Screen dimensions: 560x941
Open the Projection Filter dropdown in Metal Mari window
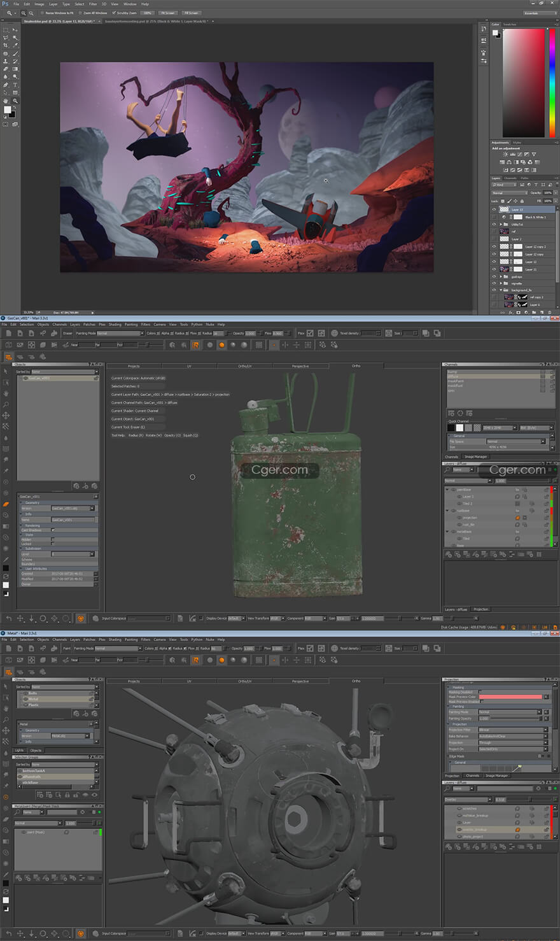514,730
